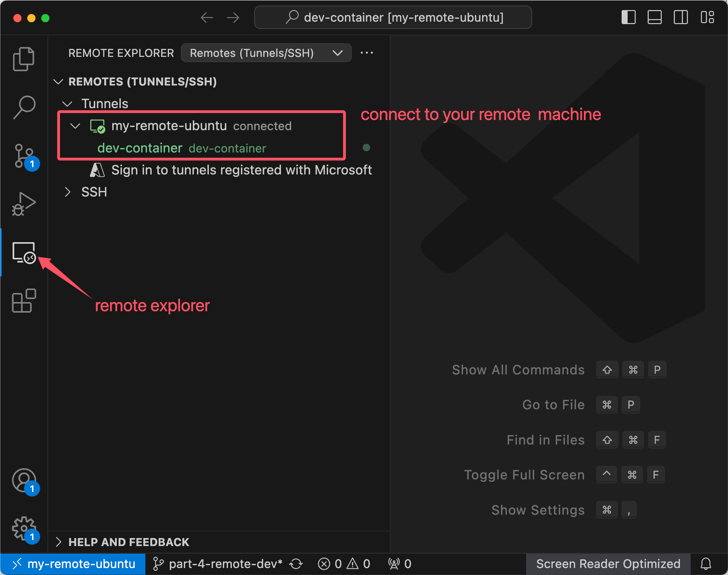Open the Extensions view icon

point(24,300)
